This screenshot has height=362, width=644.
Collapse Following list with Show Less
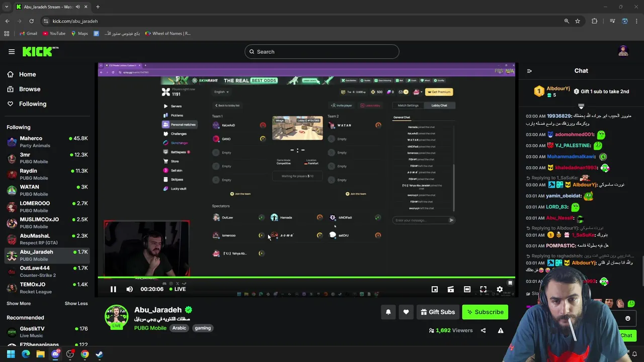tap(76, 303)
